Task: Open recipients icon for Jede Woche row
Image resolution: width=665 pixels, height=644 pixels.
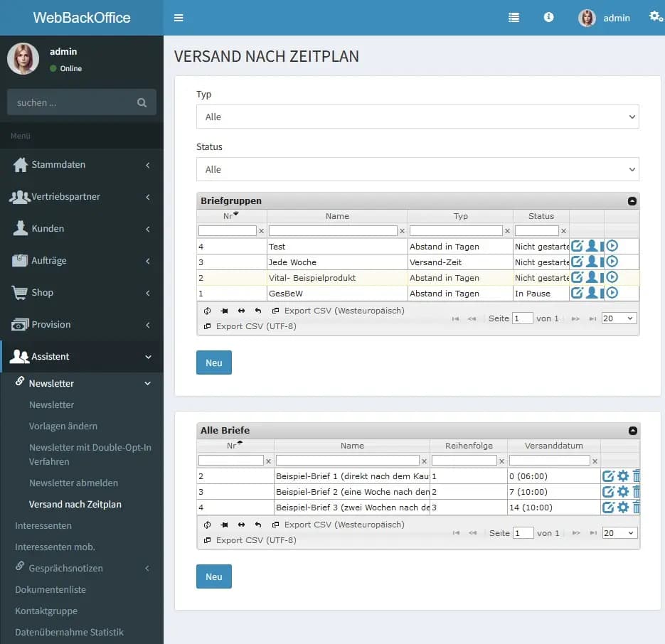Action: [x=592, y=262]
